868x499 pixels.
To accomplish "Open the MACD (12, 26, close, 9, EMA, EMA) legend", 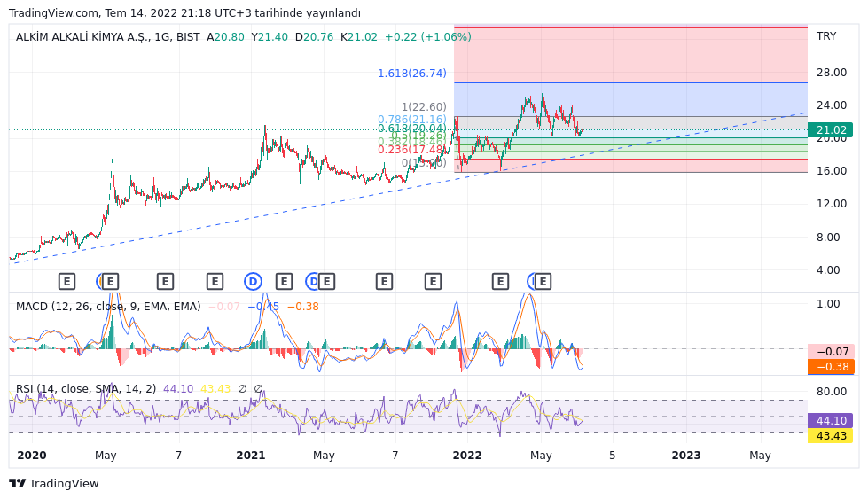I will [108, 306].
